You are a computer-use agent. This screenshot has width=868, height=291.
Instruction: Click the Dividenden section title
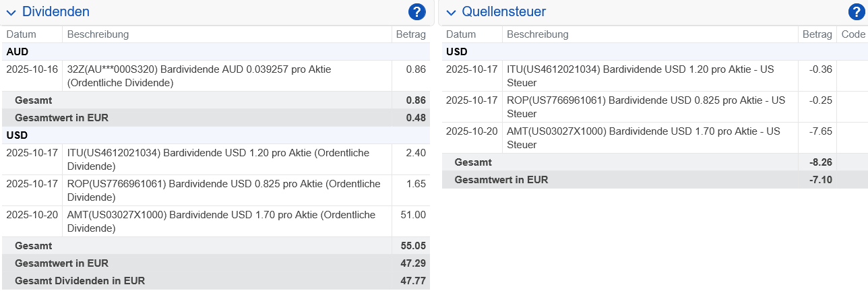[x=56, y=11]
